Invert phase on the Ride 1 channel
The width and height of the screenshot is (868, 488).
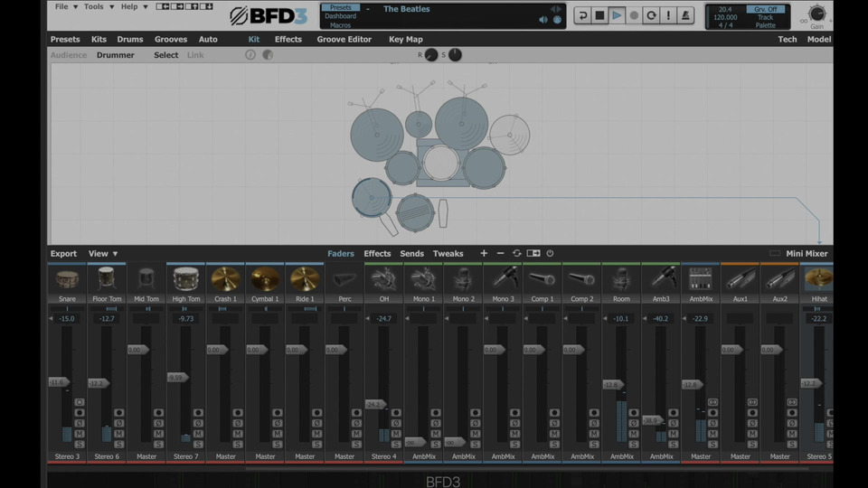316,423
